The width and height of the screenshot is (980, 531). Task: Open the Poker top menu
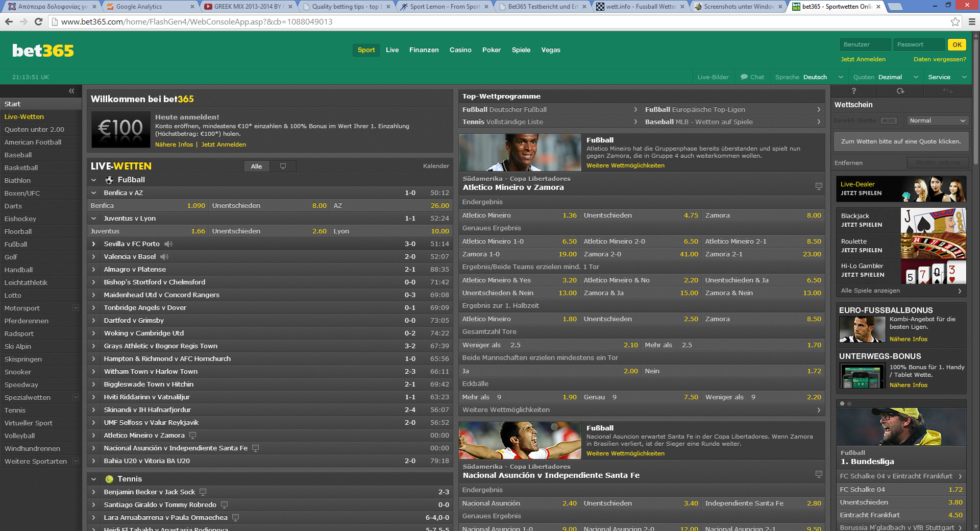492,50
